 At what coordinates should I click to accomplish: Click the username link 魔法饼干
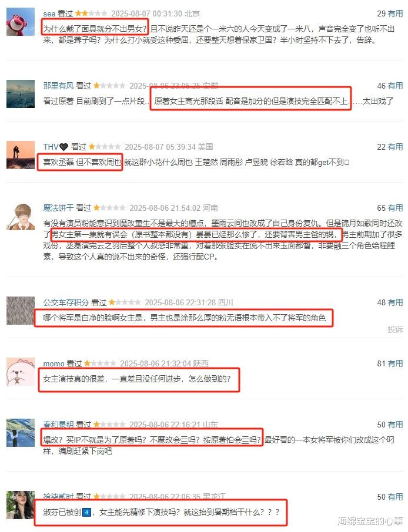coord(58,208)
